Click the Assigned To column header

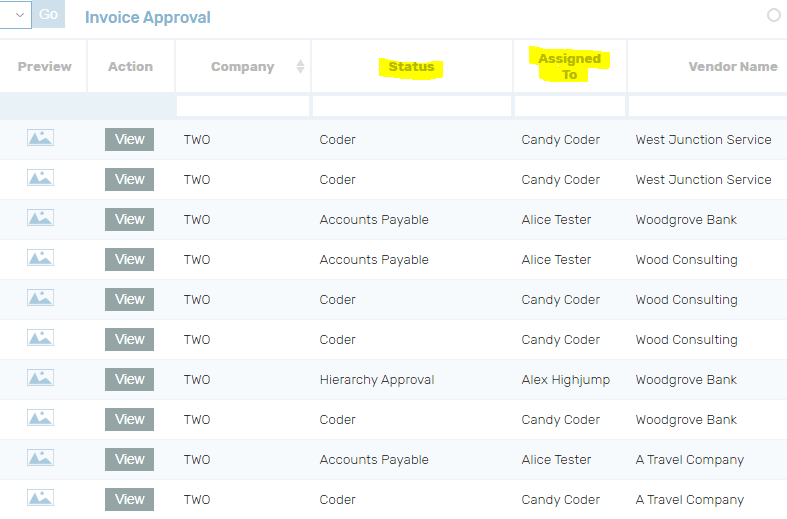[569, 67]
